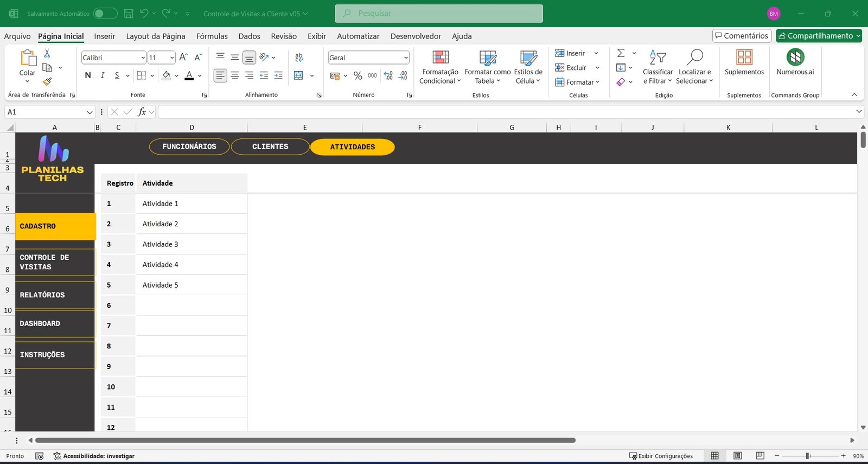Viewport: 868px width, 464px height.
Task: Click the Decrease Decimal icon
Action: (x=403, y=76)
